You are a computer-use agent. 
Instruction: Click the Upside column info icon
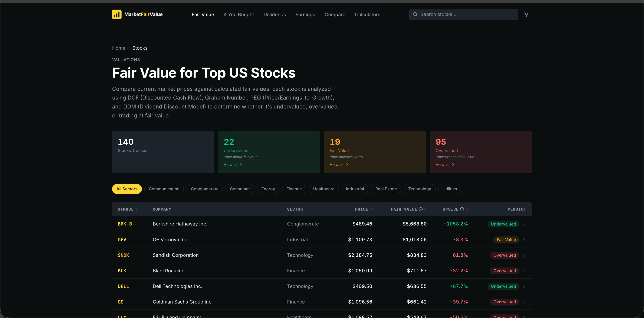[x=462, y=209]
